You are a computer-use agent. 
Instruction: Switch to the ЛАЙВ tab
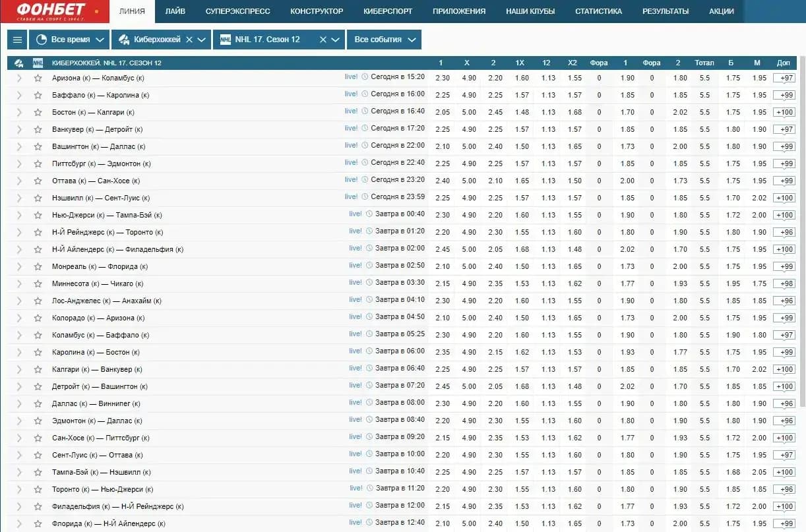175,11
